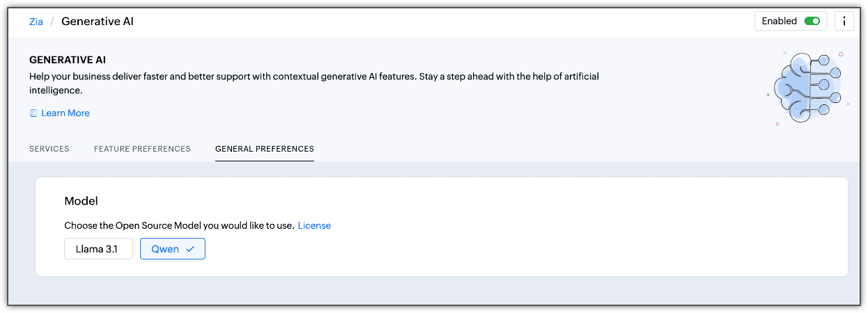Viewport: 868px width, 313px height.
Task: Select the General Preferences tab
Action: tap(265, 149)
